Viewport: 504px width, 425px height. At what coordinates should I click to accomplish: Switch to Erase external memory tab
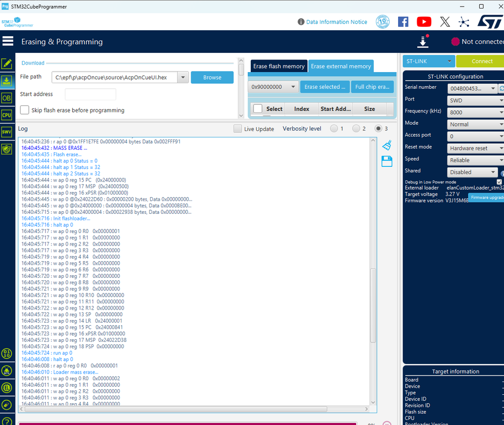pos(341,66)
